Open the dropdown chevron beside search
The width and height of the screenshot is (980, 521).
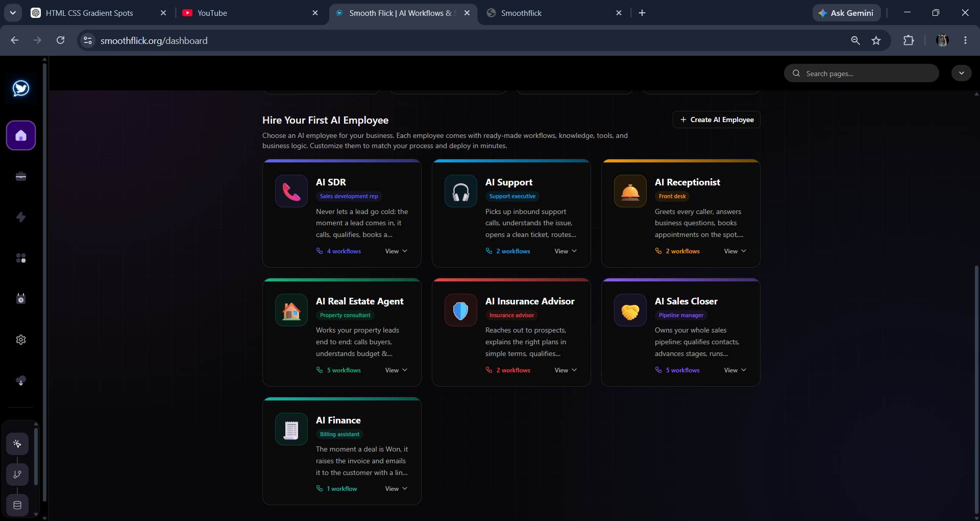tap(962, 73)
